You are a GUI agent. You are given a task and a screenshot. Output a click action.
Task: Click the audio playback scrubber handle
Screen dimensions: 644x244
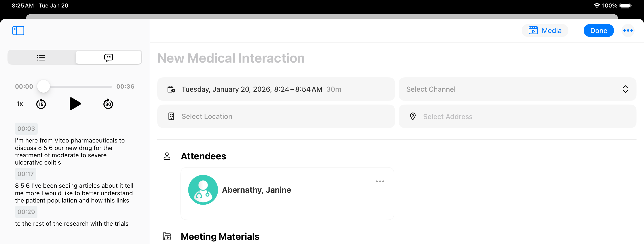[44, 86]
